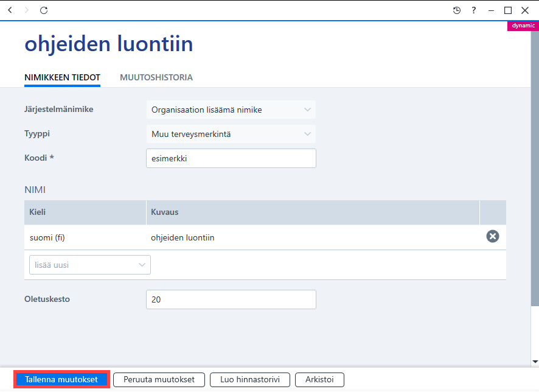Click the scrollbar down arrow

[x=535, y=362]
